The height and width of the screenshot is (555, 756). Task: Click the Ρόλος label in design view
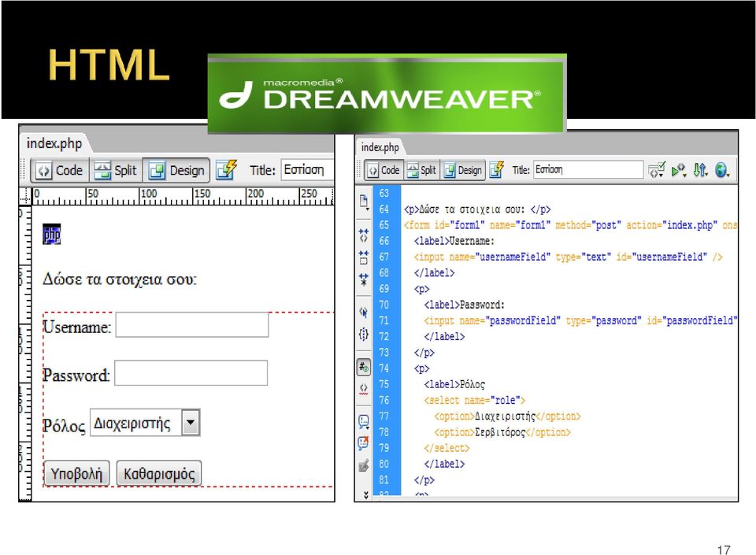(64, 425)
